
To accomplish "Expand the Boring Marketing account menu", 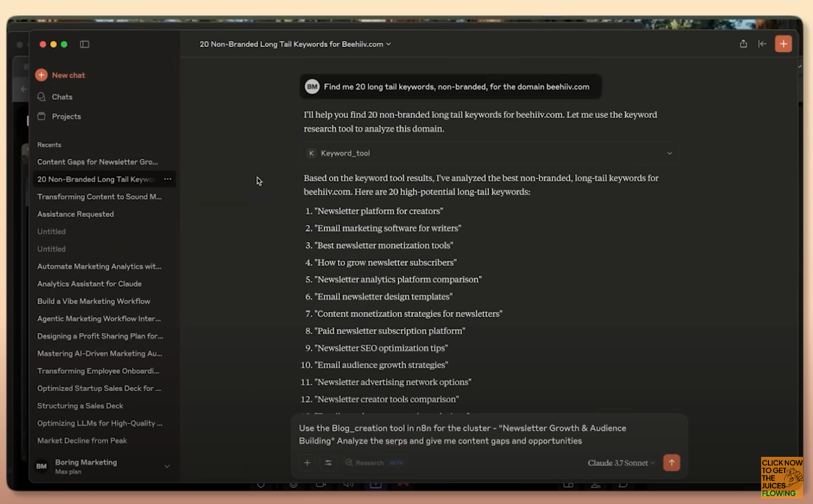I will pyautogui.click(x=167, y=466).
